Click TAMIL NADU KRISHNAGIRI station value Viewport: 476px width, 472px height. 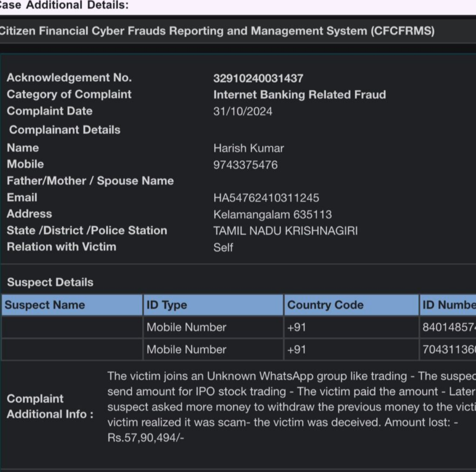[x=285, y=231]
